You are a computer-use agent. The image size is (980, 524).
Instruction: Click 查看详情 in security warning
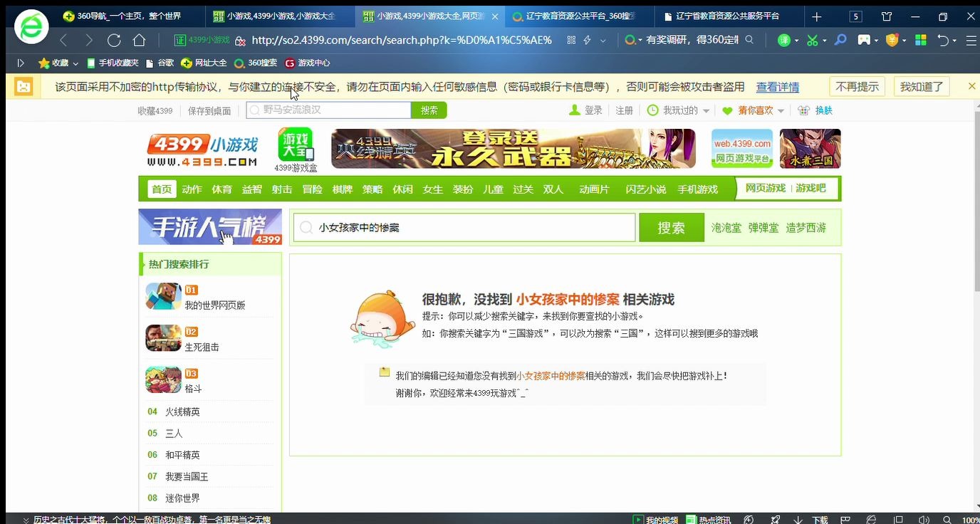coord(777,87)
